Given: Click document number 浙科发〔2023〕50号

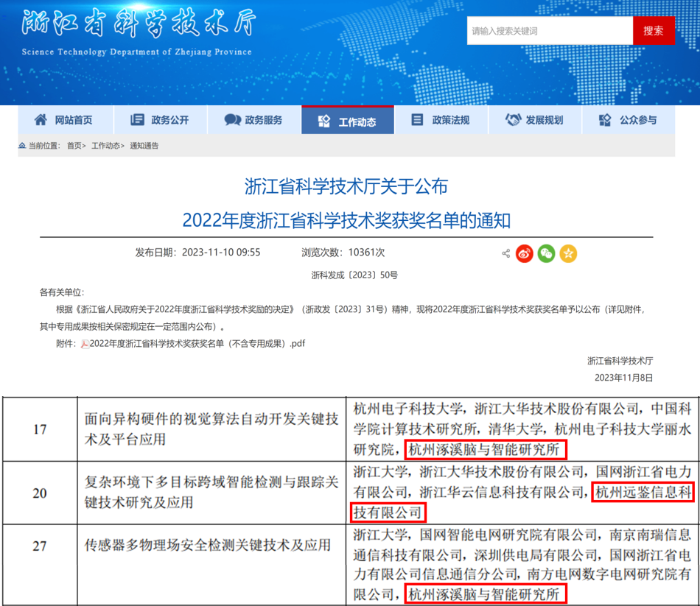Looking at the screenshot, I should [354, 275].
